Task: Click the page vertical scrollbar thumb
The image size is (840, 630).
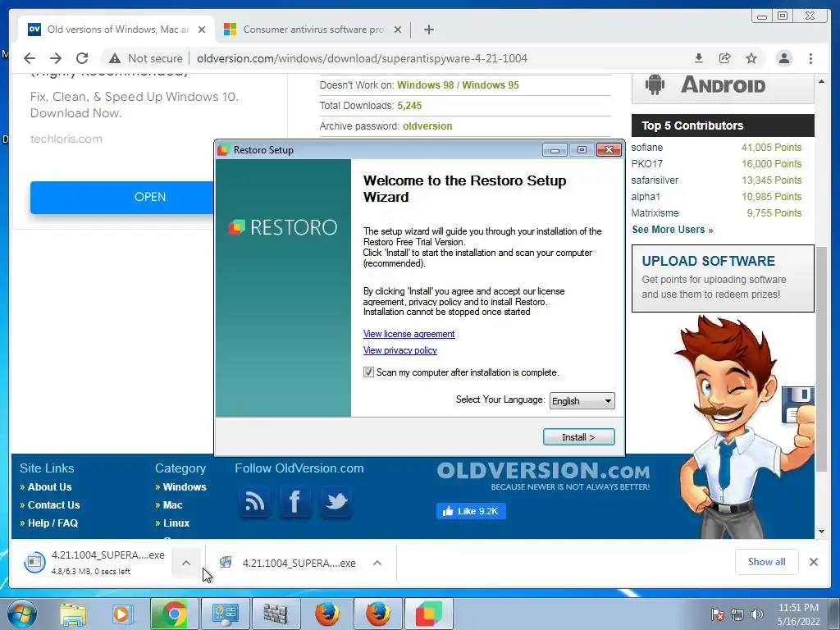Action: click(x=821, y=359)
